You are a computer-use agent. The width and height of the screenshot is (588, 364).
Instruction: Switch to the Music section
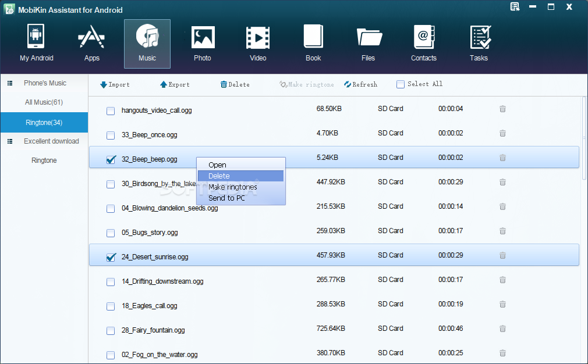pyautogui.click(x=147, y=44)
